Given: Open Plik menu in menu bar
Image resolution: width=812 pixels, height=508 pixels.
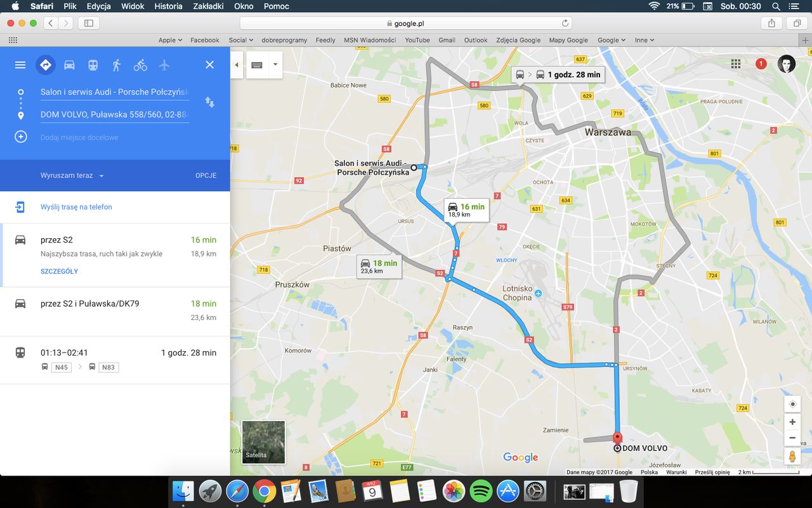Looking at the screenshot, I should 70,6.
